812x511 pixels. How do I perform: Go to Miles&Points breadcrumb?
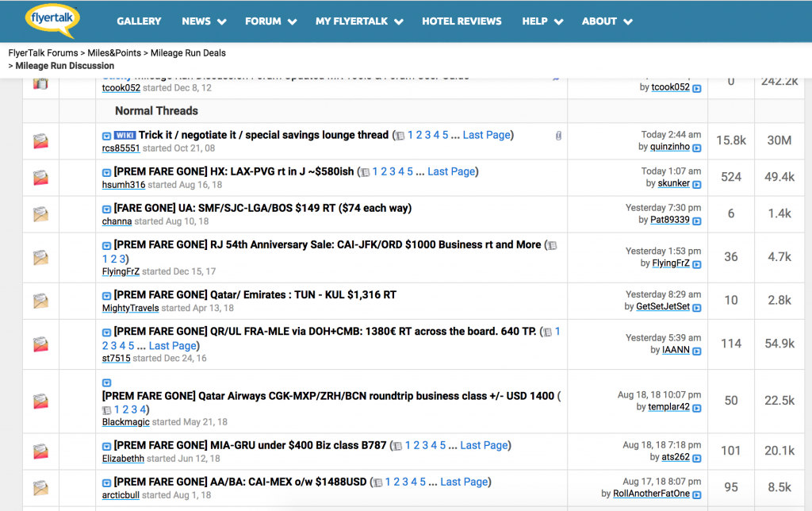(114, 53)
